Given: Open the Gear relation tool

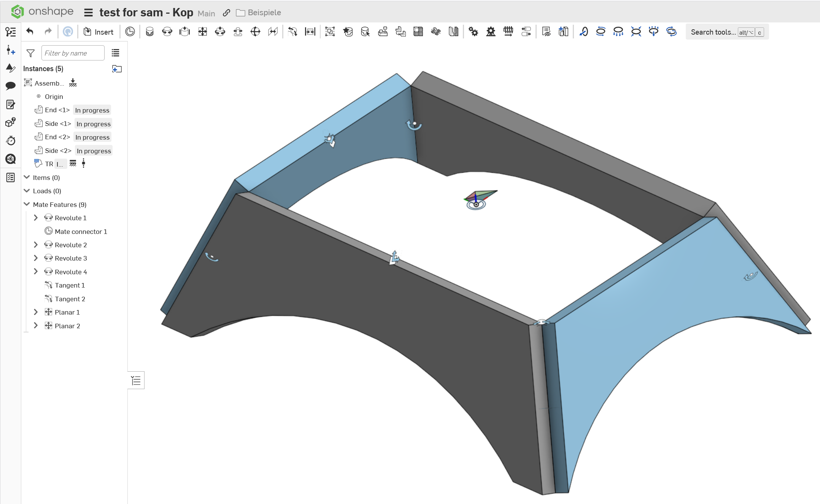Looking at the screenshot, I should coord(473,32).
